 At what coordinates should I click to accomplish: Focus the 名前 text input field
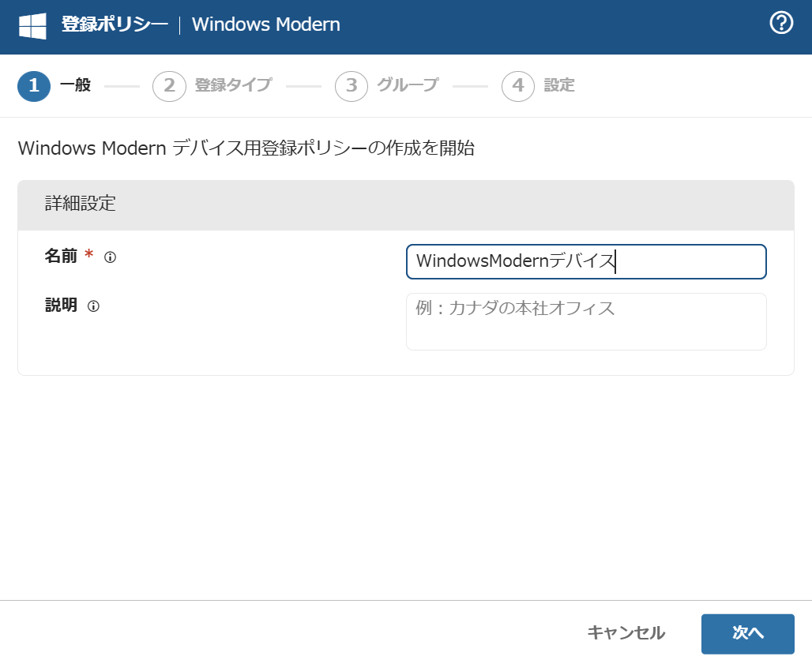(586, 261)
